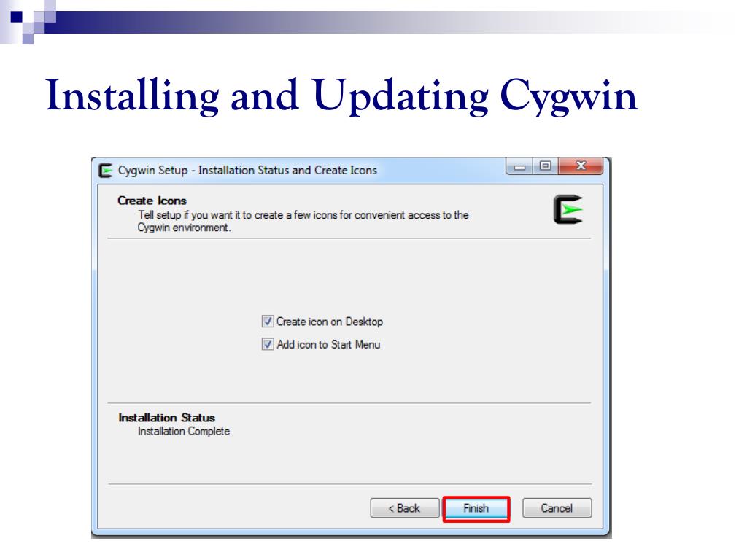
Task: Click the 'Installation Complete' status text
Action: (x=184, y=432)
